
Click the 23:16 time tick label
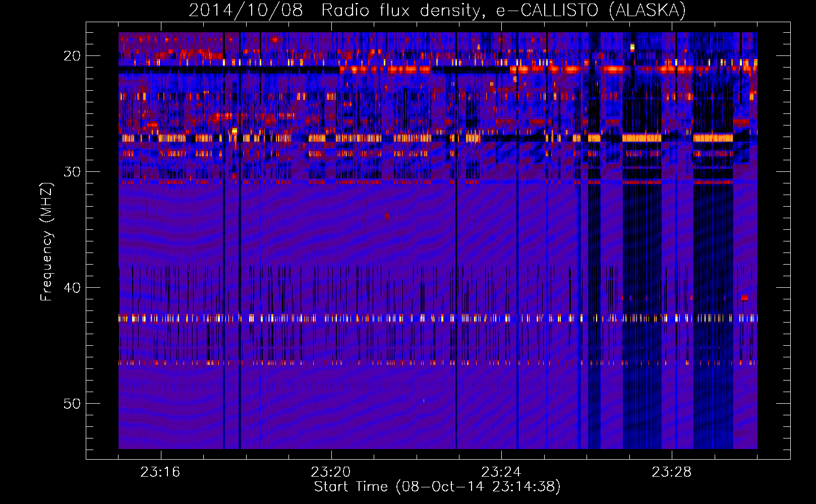[160, 472]
